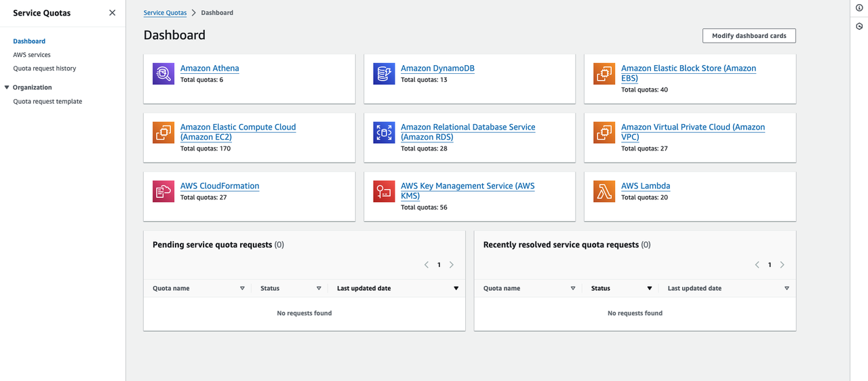Click the Modify dashboard cards button
868x381 pixels.
click(x=749, y=36)
